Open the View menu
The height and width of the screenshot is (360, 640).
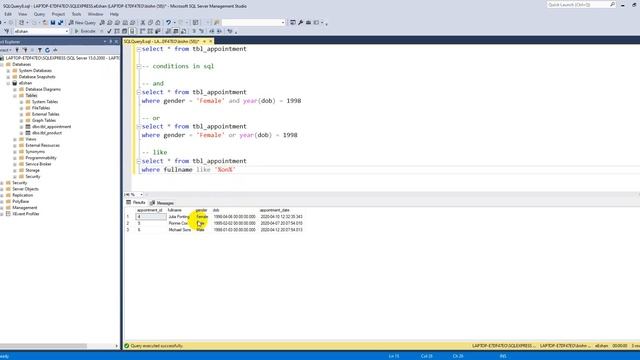point(22,14)
